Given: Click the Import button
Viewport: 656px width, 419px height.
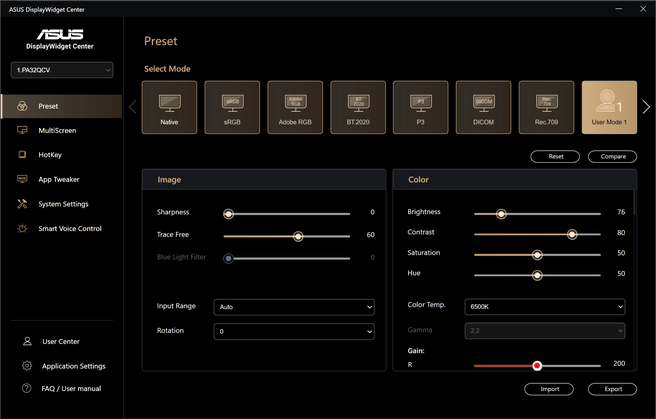Looking at the screenshot, I should tap(549, 389).
